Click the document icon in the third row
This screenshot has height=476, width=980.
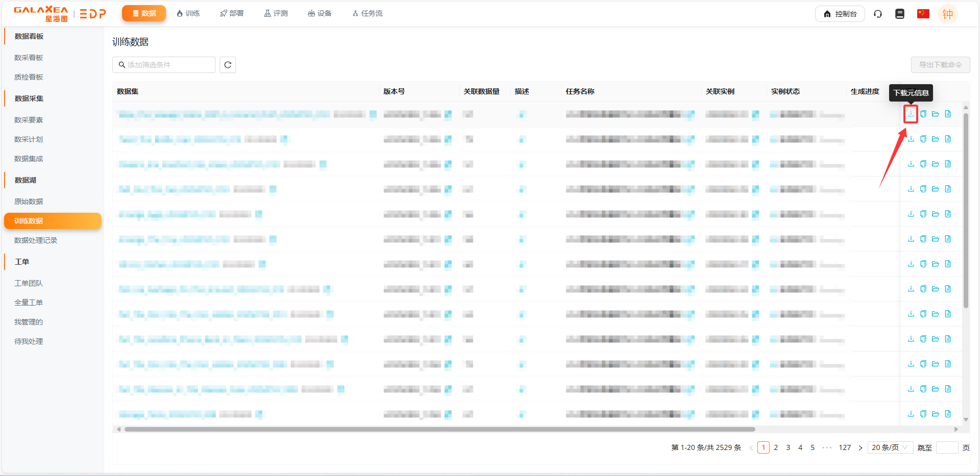click(x=948, y=164)
